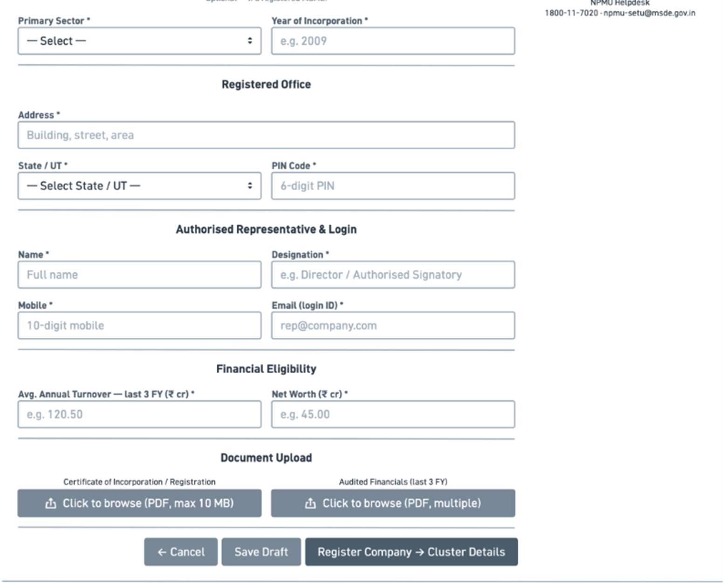728x583 pixels.
Task: Click the upload icon on Certificate button
Action: tap(51, 503)
